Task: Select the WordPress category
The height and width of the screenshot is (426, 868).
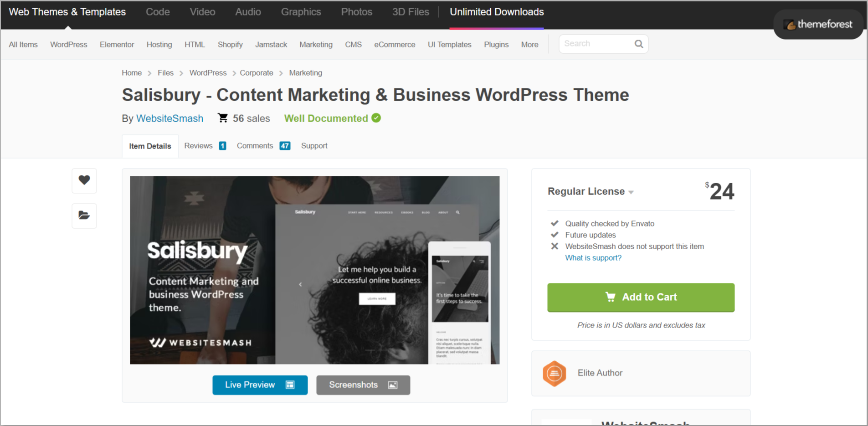Action: pos(68,45)
